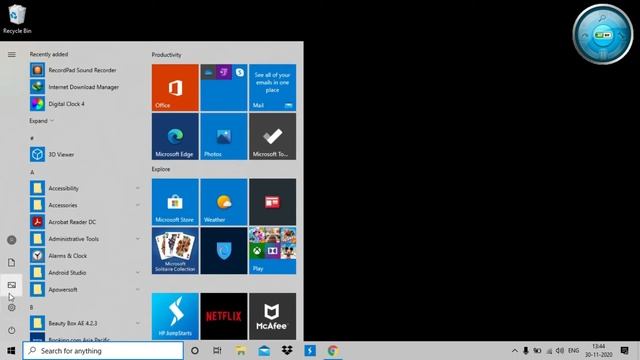Screen dimensions: 640x360
Task: Expand the Recently added list
Action: click(x=41, y=121)
